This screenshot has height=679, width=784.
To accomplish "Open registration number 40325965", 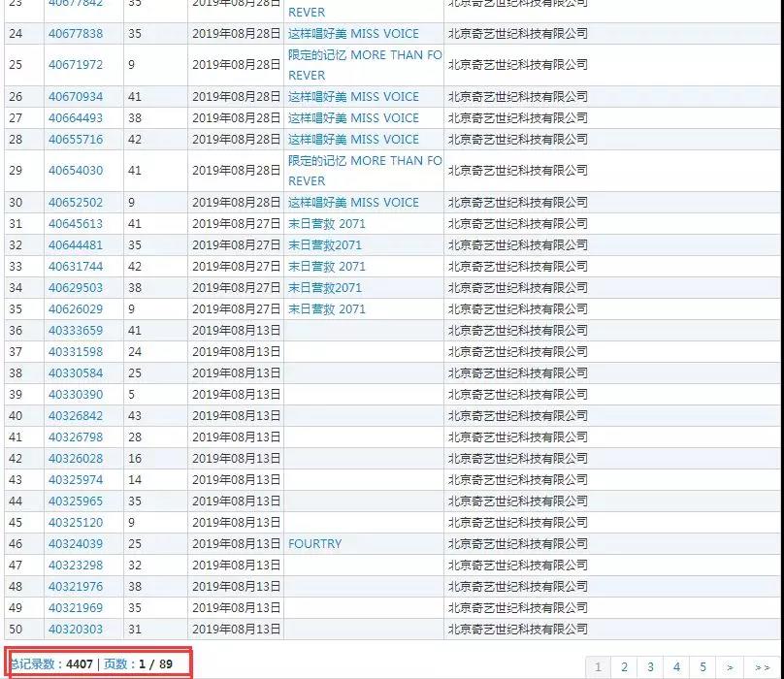I will 76,501.
